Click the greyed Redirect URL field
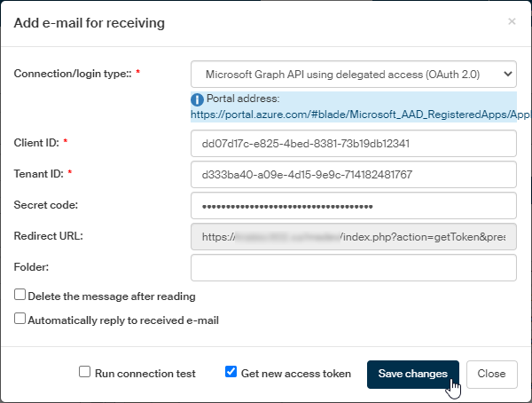Screen dimensions: 532x403 354,236
